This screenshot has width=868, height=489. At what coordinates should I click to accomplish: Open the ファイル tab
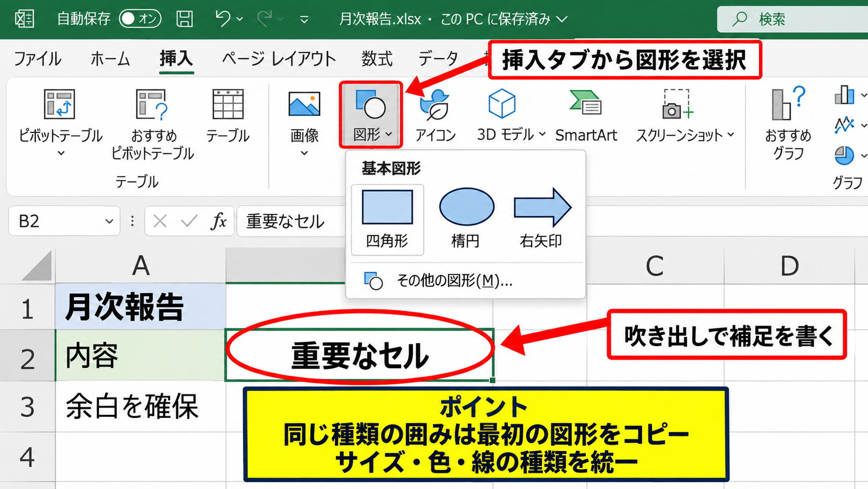(x=37, y=59)
